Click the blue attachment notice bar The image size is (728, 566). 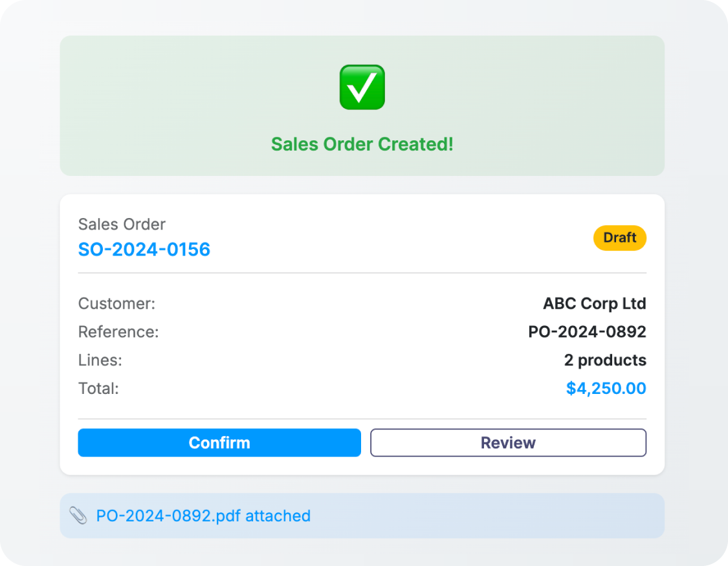(485, 516)
